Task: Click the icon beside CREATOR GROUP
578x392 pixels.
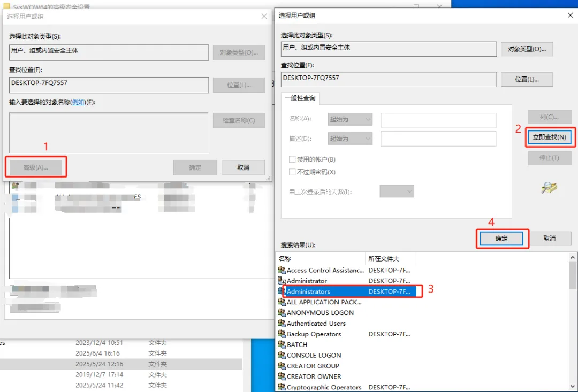Action: coord(282,366)
